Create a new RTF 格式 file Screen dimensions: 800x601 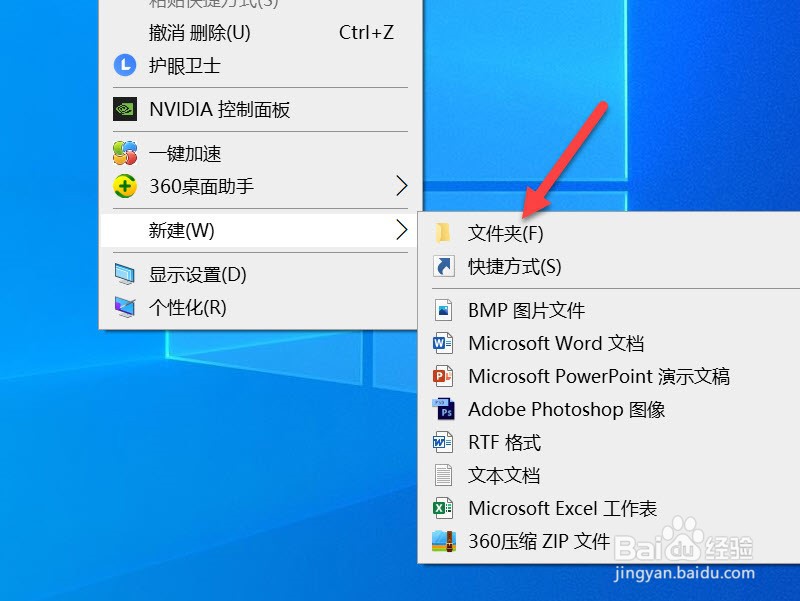coord(610,442)
